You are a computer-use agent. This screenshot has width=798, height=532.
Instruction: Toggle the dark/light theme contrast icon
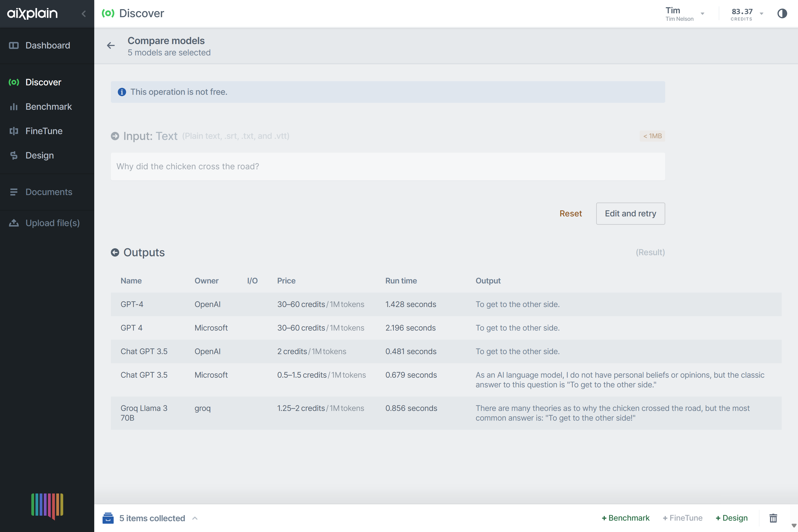tap(782, 14)
